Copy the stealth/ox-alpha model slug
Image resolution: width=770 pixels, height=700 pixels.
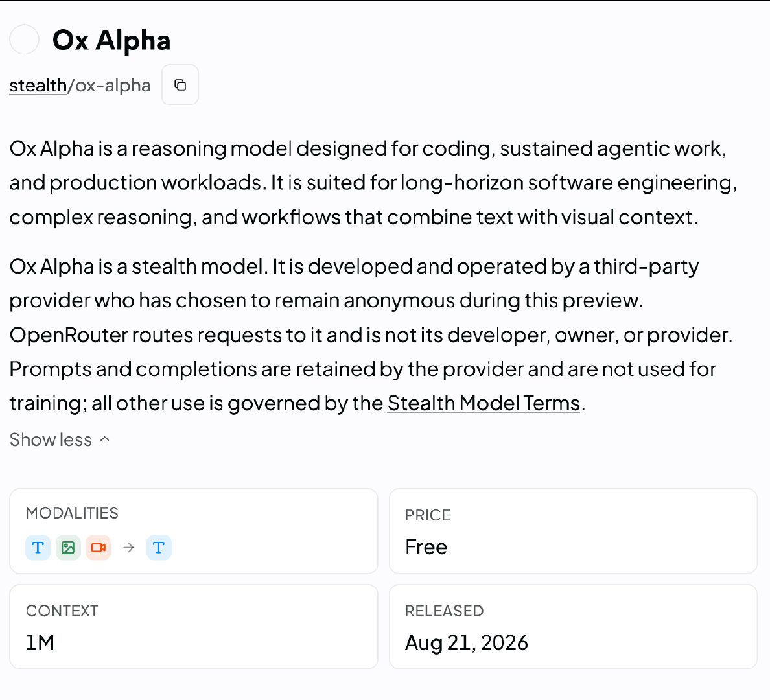(180, 85)
